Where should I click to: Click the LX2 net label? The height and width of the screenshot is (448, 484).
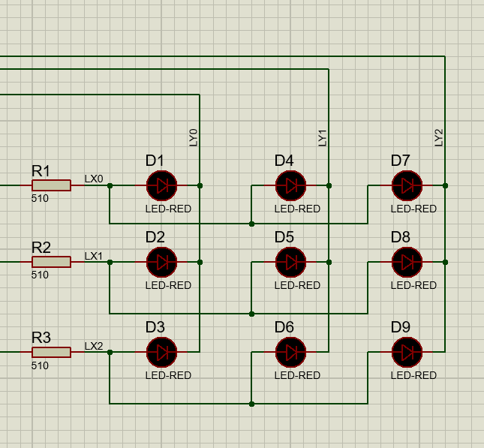(x=94, y=346)
